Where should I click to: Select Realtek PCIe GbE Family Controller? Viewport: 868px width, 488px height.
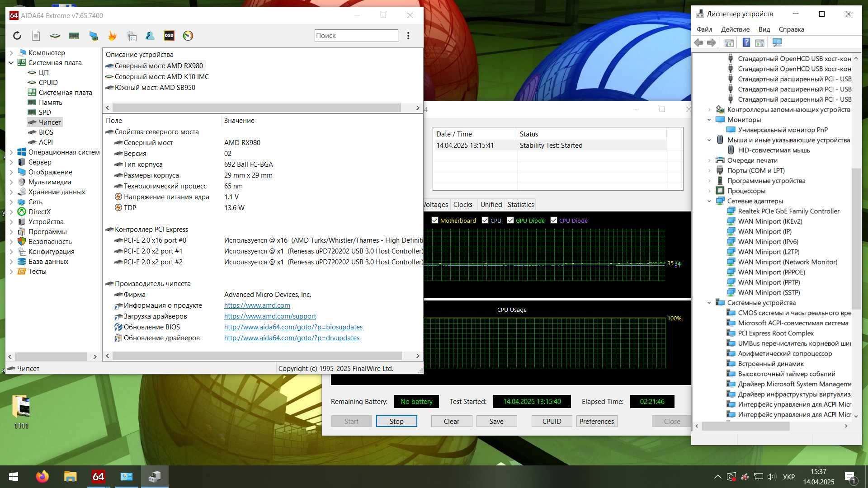click(x=788, y=211)
